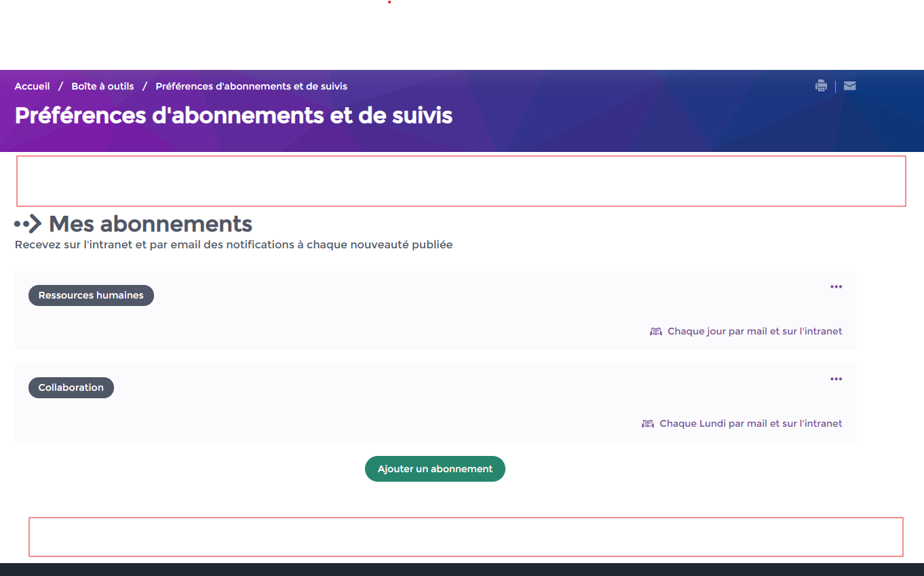Click the large page title in the banner

click(233, 116)
